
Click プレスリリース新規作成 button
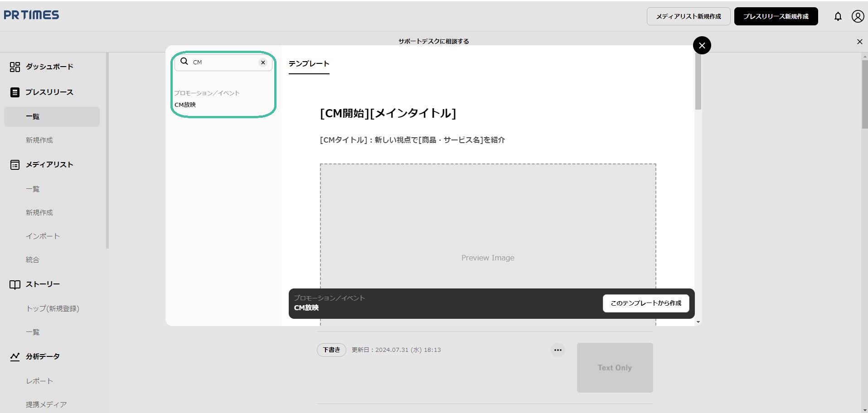(x=776, y=16)
